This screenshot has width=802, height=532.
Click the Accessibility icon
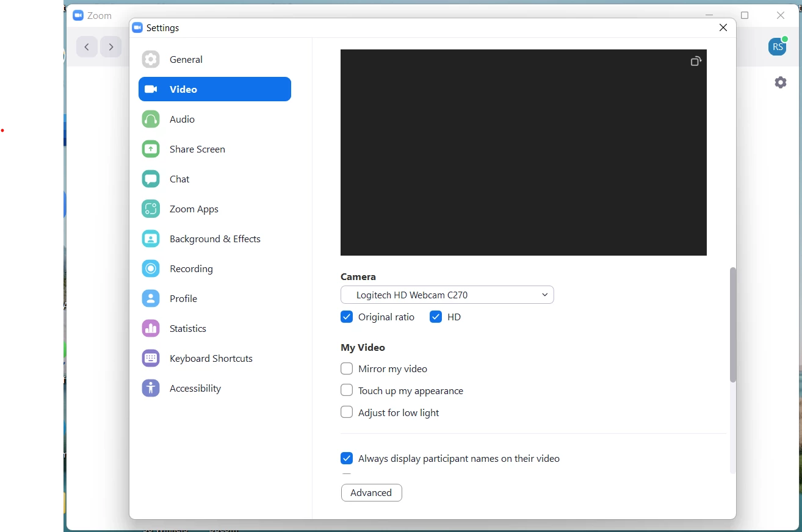[151, 388]
